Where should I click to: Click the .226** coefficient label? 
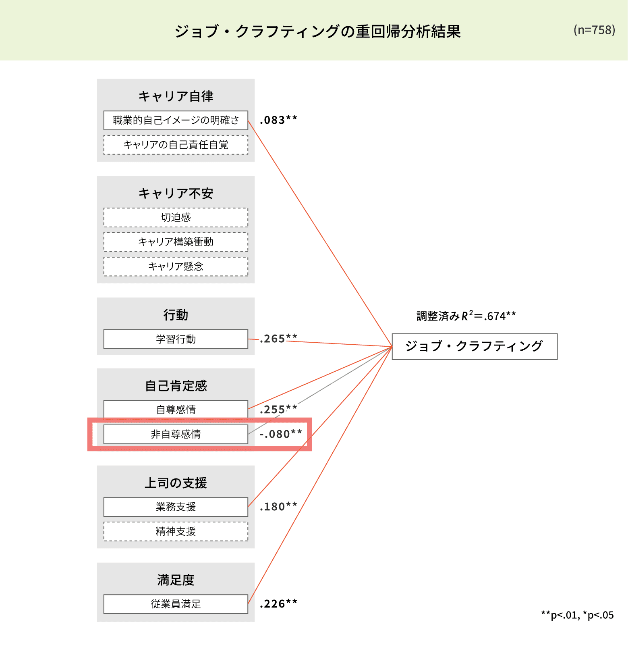[x=278, y=604]
